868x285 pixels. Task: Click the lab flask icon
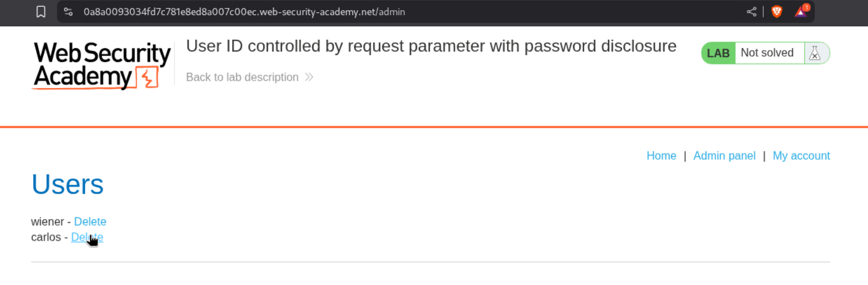pos(815,53)
